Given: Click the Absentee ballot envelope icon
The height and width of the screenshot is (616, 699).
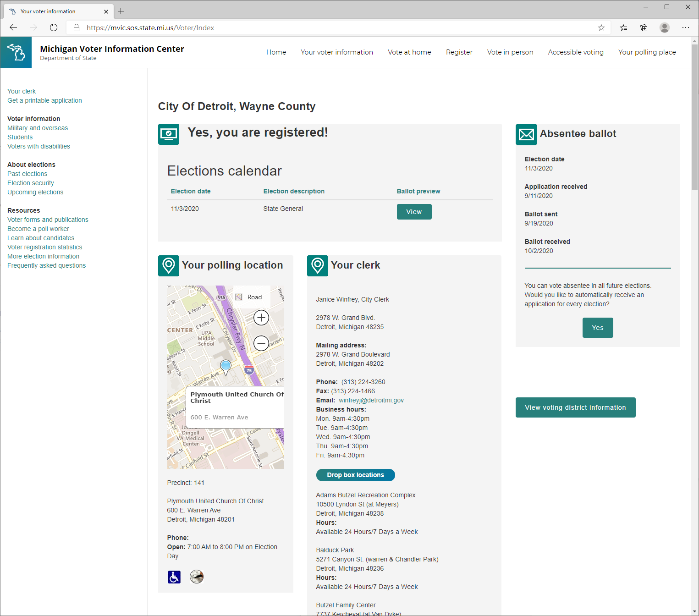Looking at the screenshot, I should pos(526,134).
